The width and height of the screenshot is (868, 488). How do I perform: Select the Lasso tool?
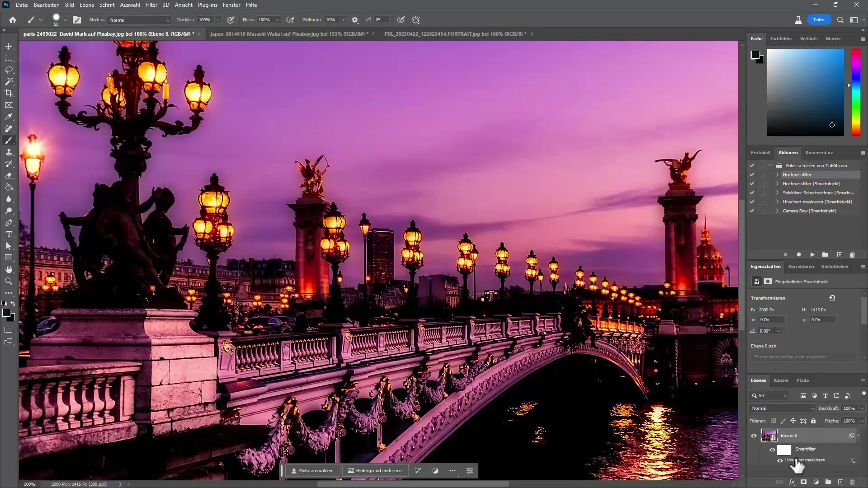[x=8, y=70]
